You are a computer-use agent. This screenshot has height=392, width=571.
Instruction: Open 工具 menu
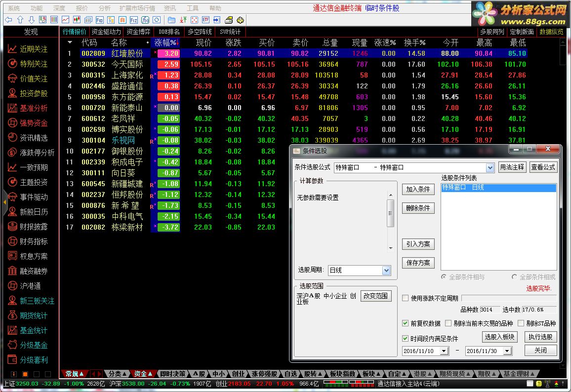coord(193,8)
